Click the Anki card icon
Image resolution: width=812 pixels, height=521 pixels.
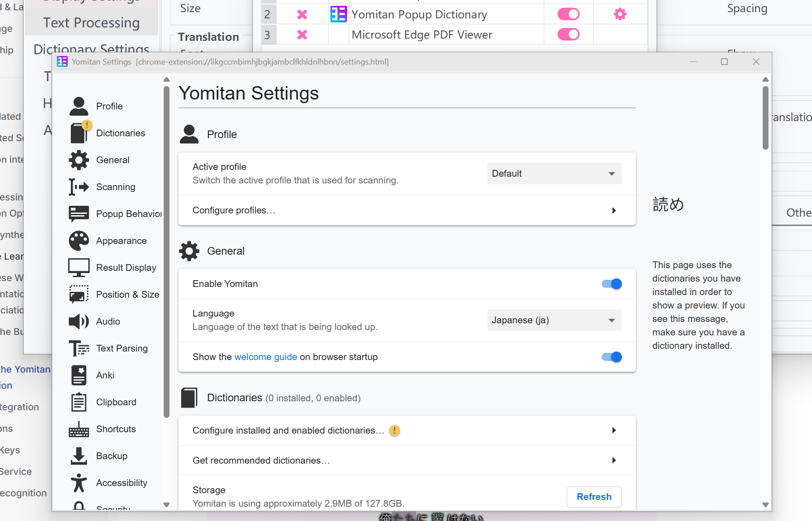[x=79, y=375]
